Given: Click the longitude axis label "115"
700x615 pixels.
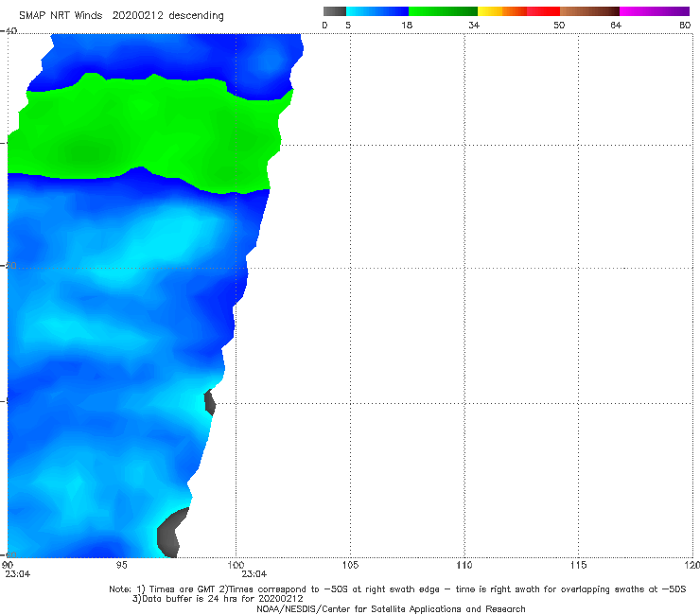Looking at the screenshot, I should (x=579, y=566).
